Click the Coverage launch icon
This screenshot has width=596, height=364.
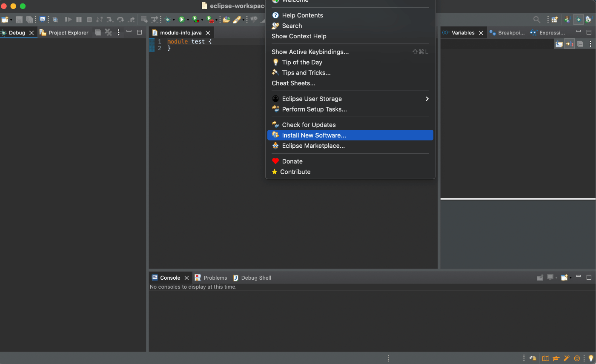tap(195, 20)
